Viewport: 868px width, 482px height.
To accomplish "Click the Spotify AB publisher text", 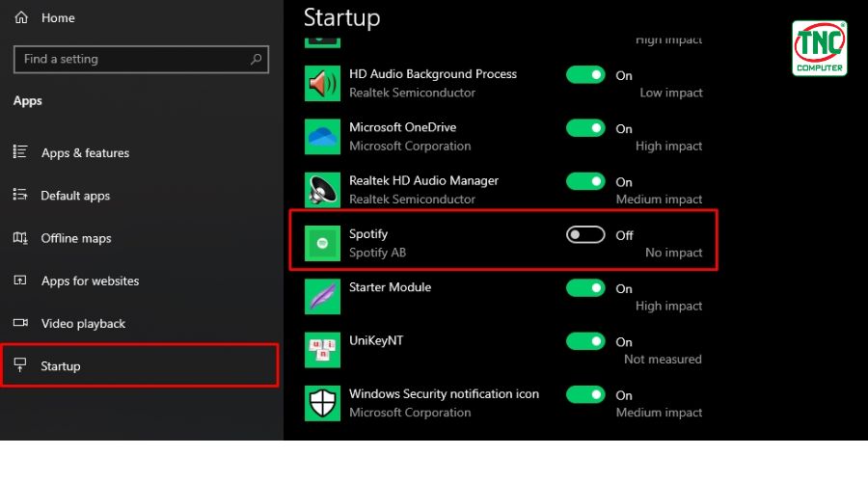I will (377, 253).
